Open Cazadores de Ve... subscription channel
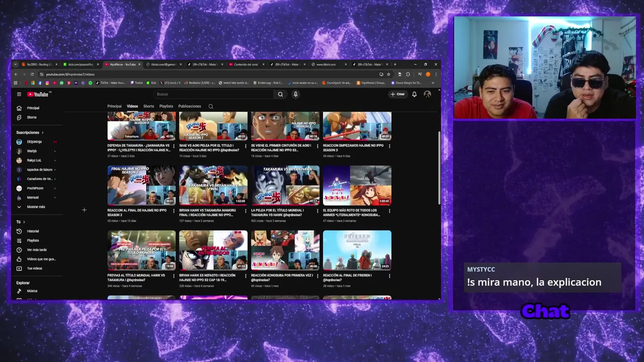This screenshot has height=362, width=644. [x=38, y=179]
